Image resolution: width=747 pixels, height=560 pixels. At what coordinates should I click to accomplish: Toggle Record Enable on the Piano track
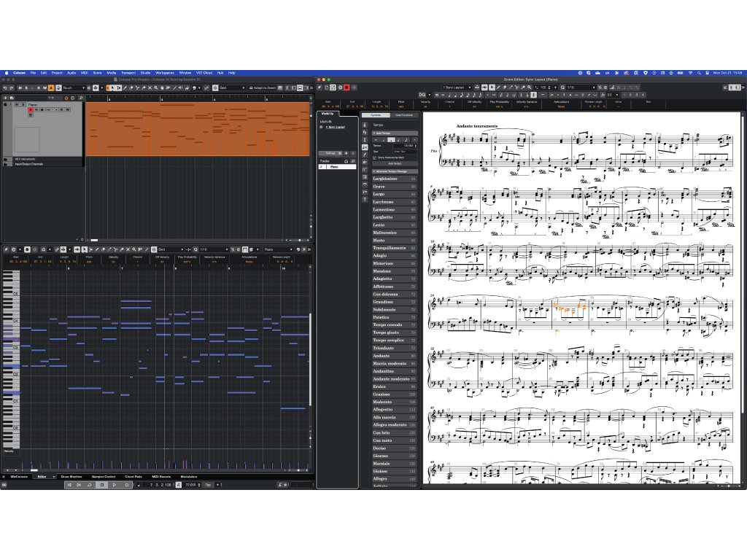pyautogui.click(x=31, y=109)
